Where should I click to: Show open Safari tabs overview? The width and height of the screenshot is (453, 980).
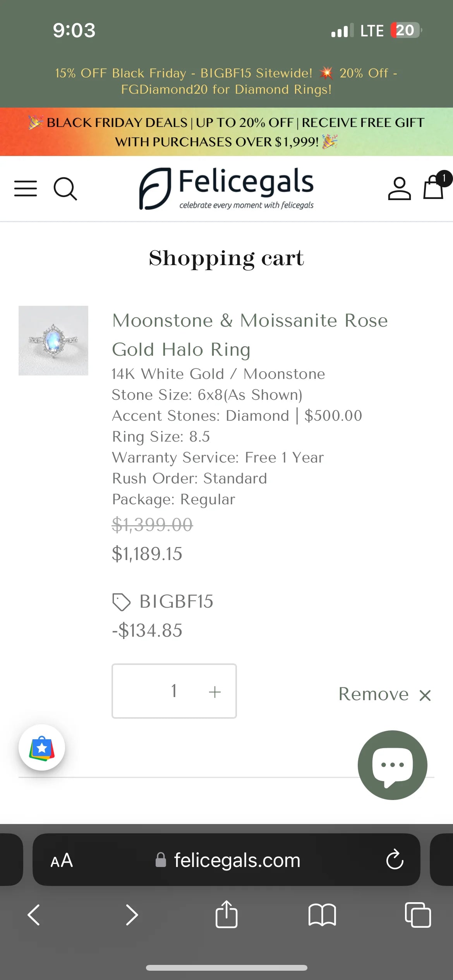pos(417,915)
